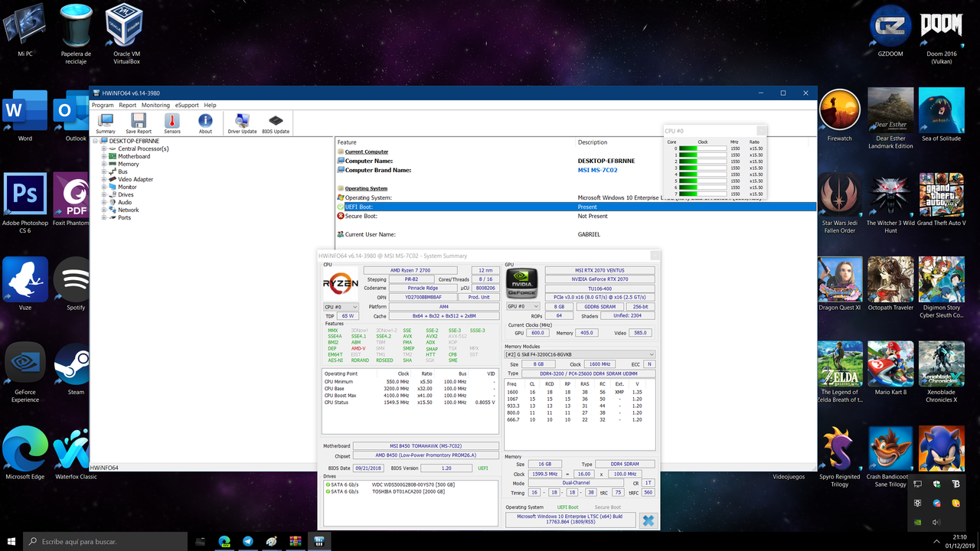Open the Help menu

(x=210, y=105)
